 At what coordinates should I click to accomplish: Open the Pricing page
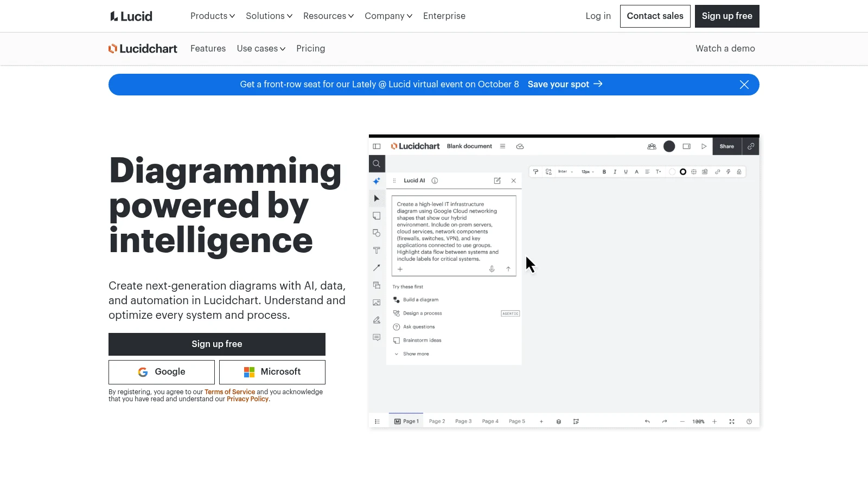pyautogui.click(x=311, y=49)
